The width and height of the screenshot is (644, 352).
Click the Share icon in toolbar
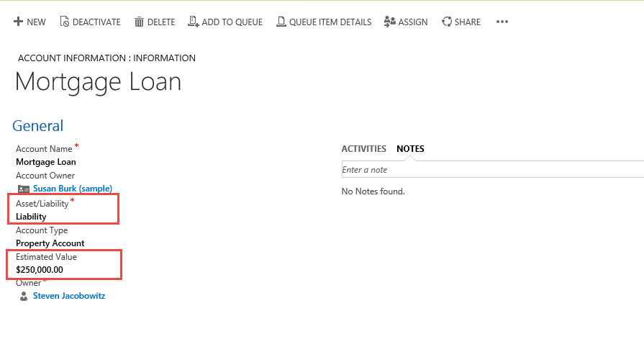(x=447, y=22)
